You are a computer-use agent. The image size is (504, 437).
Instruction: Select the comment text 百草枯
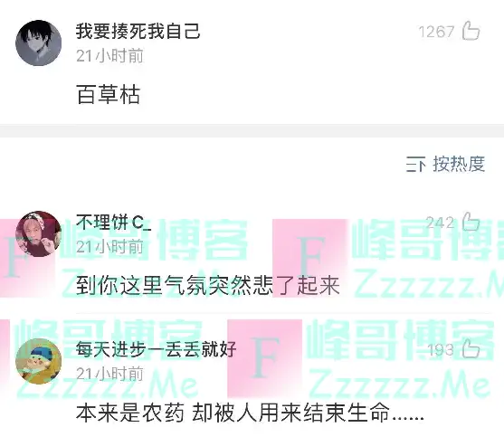[109, 94]
